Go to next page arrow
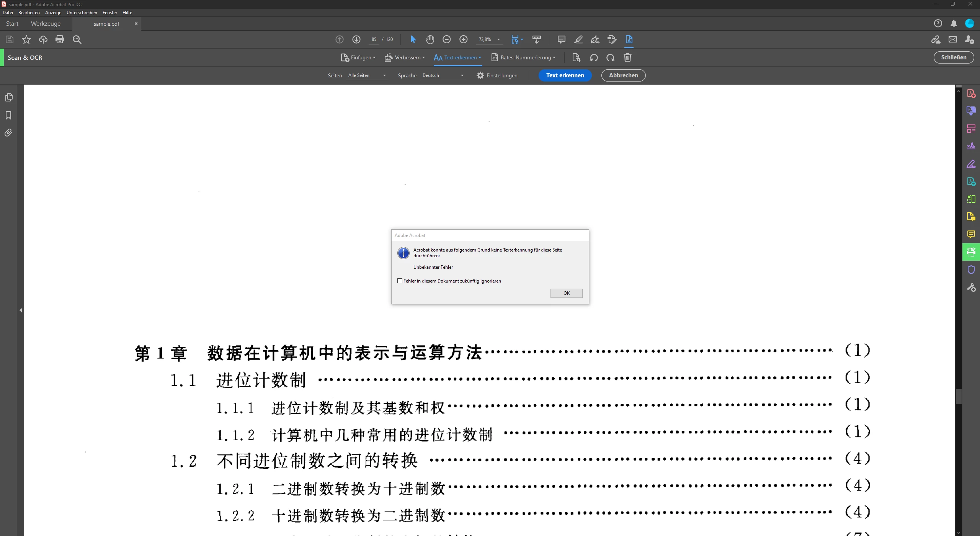980x536 pixels. tap(356, 39)
